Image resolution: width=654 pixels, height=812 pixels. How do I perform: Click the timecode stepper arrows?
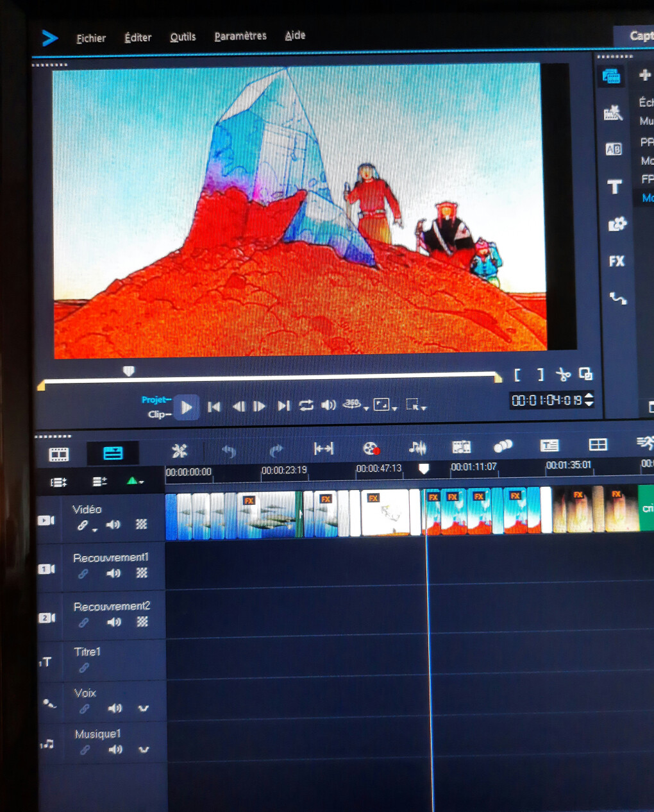(x=589, y=400)
